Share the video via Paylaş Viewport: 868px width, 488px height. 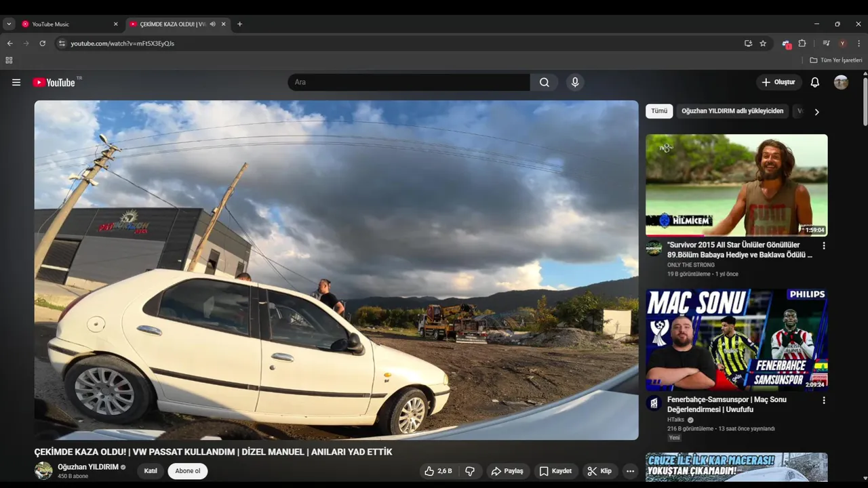[507, 471]
